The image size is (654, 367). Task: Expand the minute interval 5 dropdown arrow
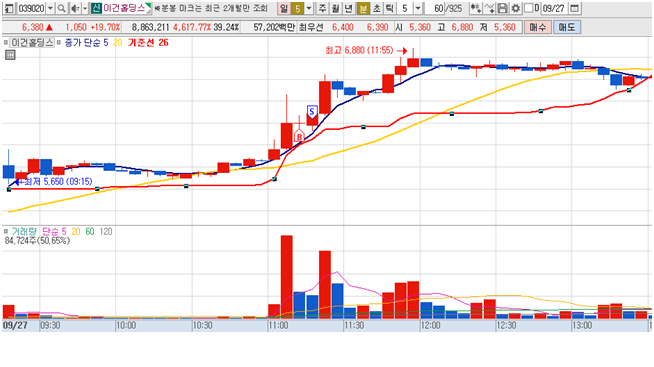click(x=418, y=8)
